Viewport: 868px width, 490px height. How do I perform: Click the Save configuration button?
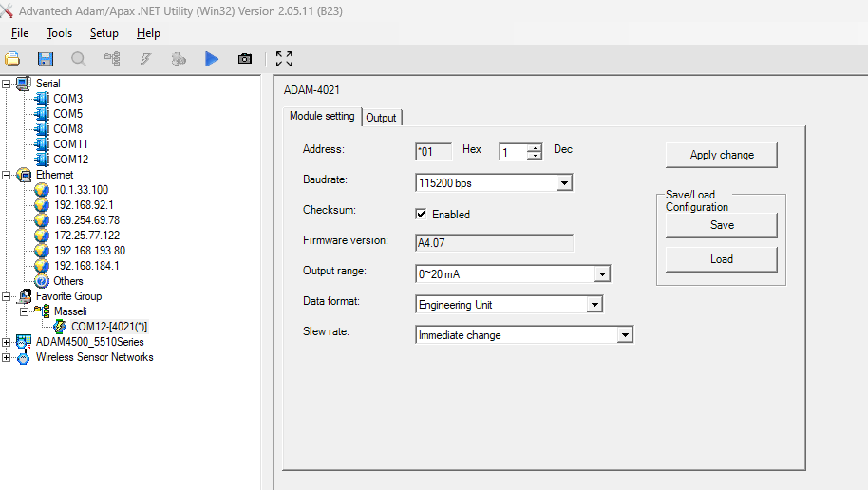tap(722, 225)
